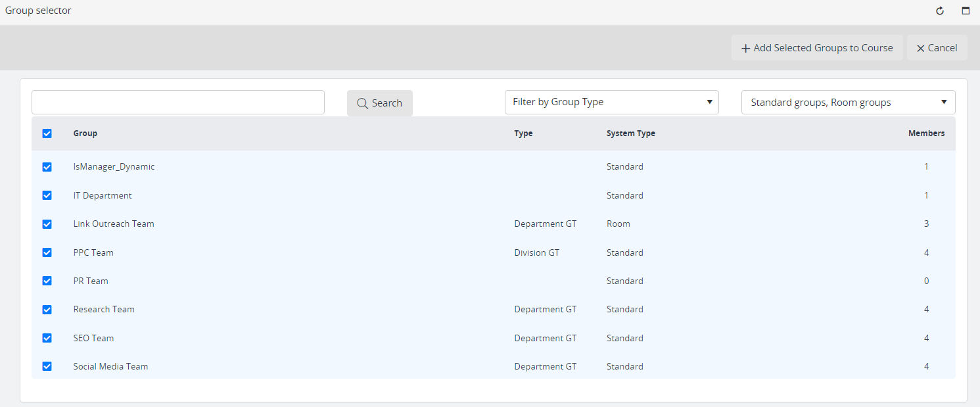This screenshot has height=407, width=980.
Task: Click the Group column header
Action: tap(85, 133)
